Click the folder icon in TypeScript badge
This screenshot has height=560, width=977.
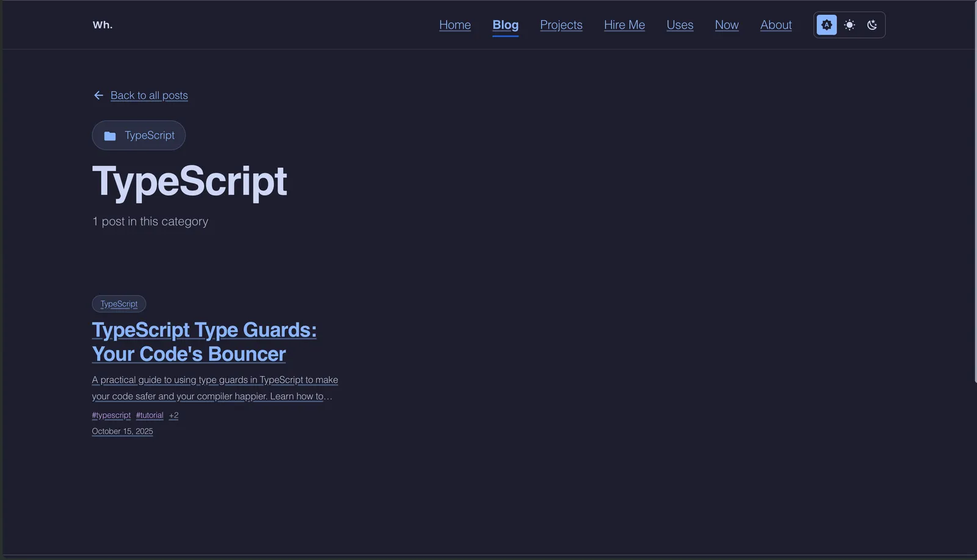coord(110,136)
